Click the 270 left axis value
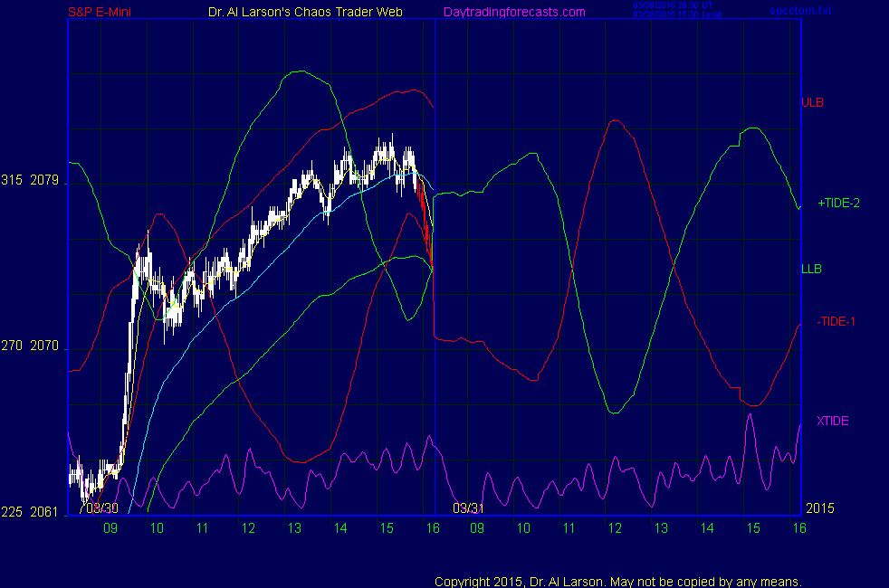 tap(11, 346)
